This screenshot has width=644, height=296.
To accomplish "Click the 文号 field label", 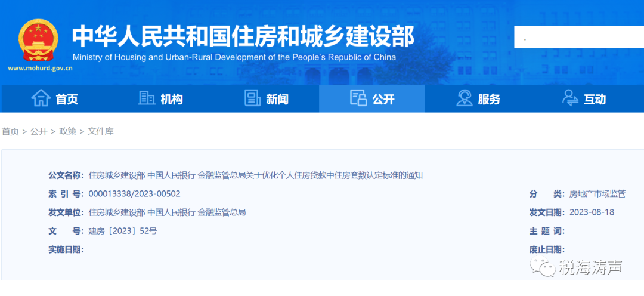I will [x=66, y=231].
